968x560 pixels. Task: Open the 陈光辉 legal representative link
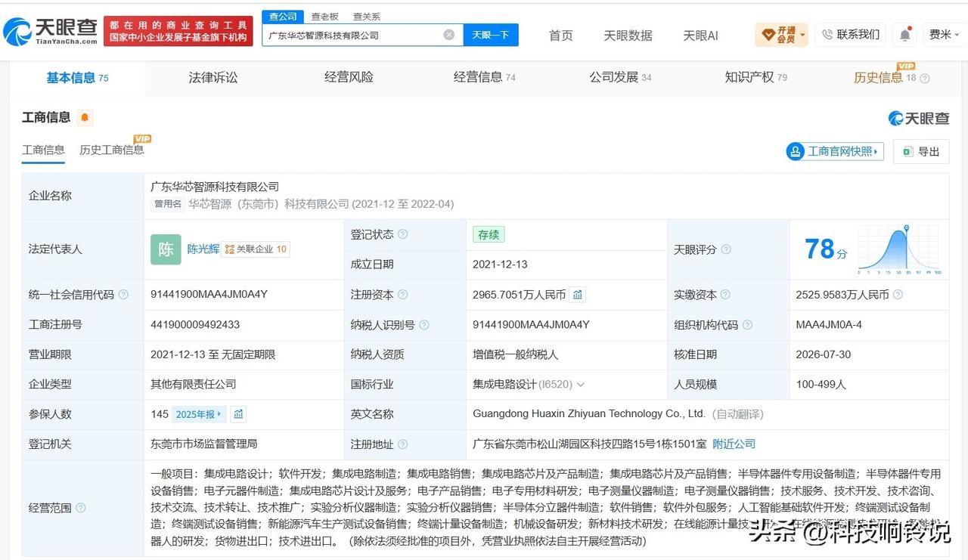pyautogui.click(x=203, y=249)
